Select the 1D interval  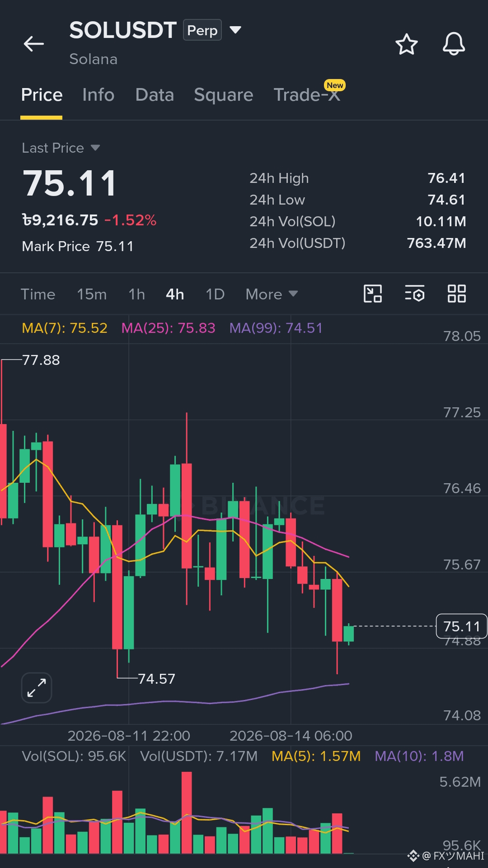[215, 294]
